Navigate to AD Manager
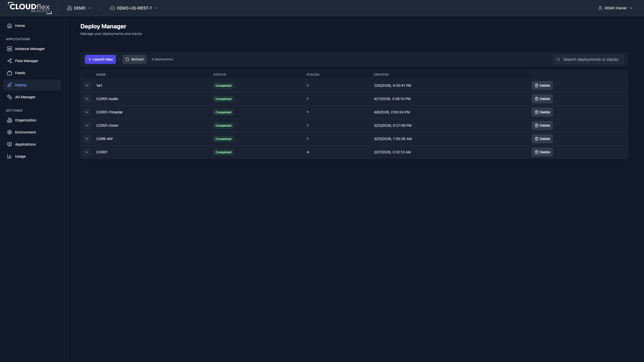Image resolution: width=644 pixels, height=362 pixels. click(32, 97)
